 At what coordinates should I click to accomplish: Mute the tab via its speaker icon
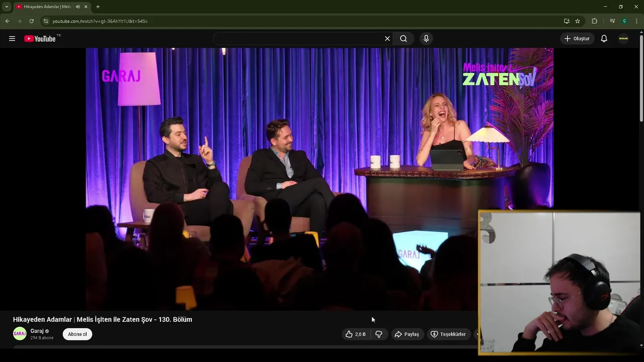(77, 7)
